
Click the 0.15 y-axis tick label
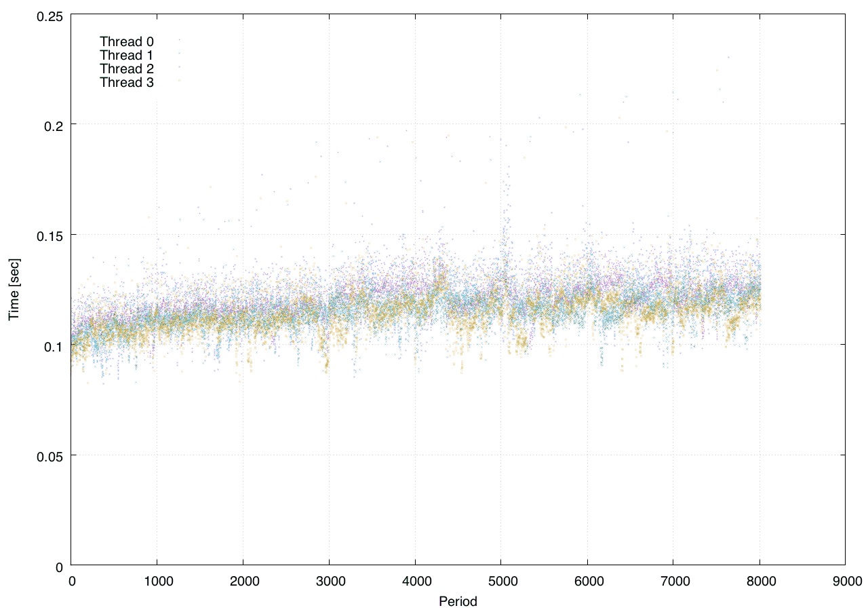(x=48, y=235)
